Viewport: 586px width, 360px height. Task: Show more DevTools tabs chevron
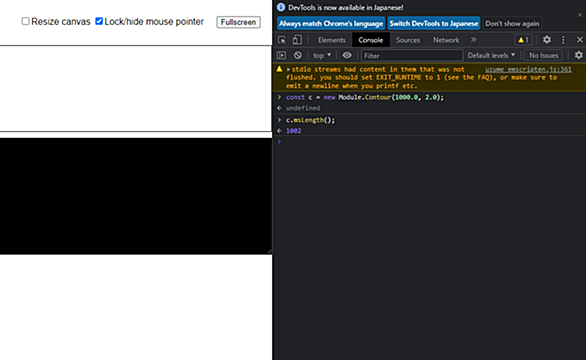point(474,40)
